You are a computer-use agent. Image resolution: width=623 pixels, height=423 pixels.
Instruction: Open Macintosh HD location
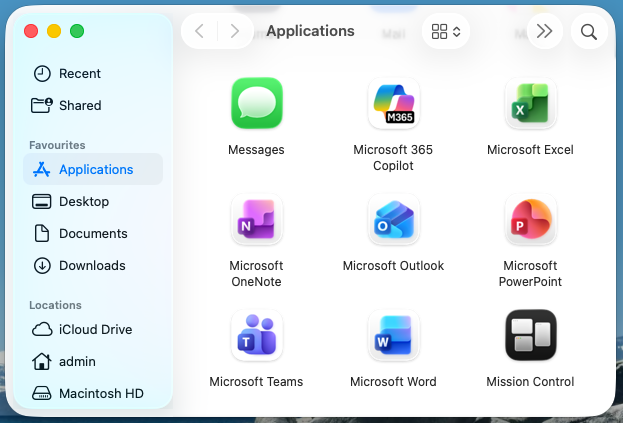coord(92,393)
